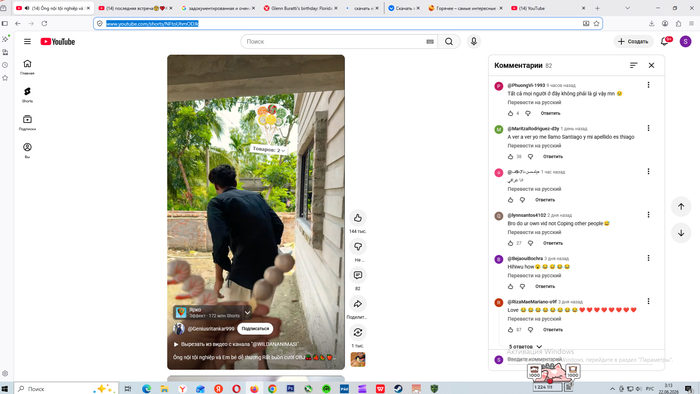Reply to the @BejaouiBochra comment
This screenshot has height=394, width=700.
coord(545,286)
